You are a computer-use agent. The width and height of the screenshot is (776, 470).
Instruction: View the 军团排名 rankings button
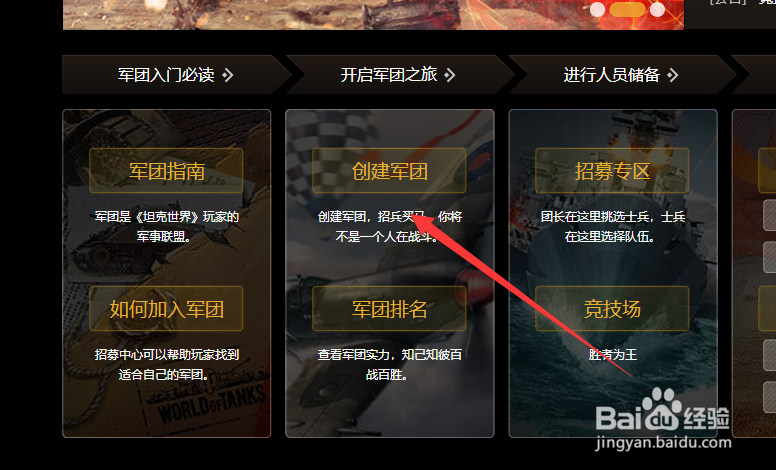tap(389, 309)
